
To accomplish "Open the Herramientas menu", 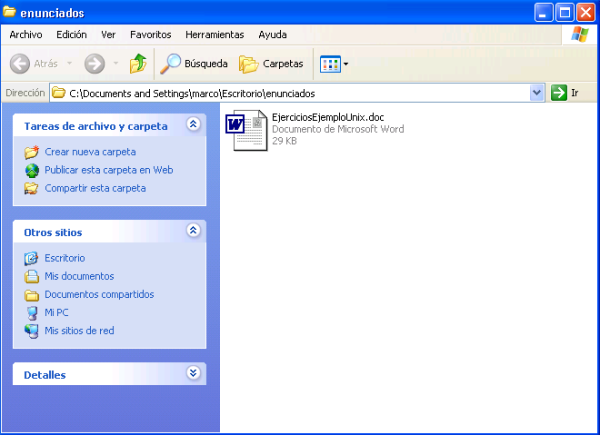I will [x=214, y=34].
